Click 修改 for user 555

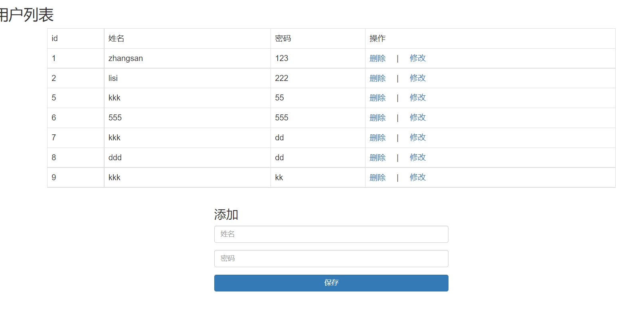click(417, 118)
